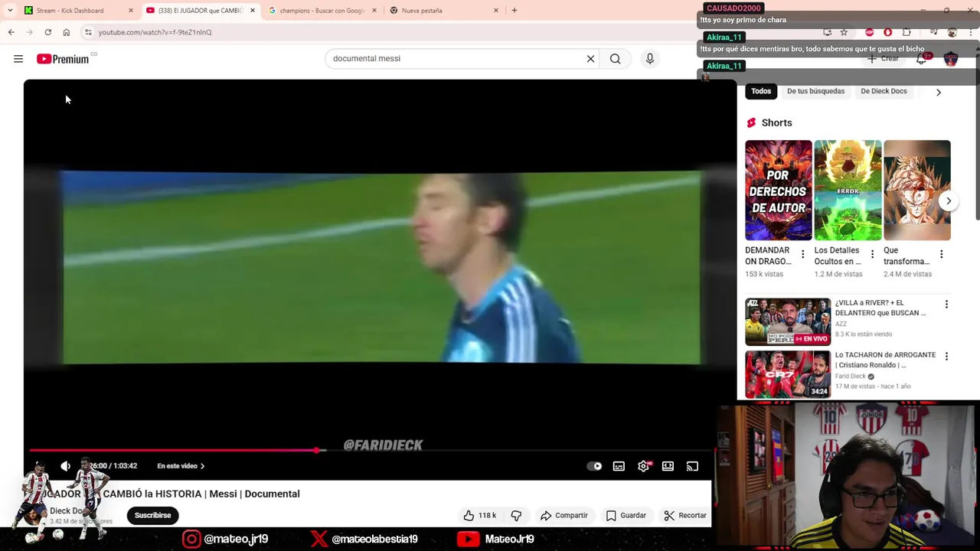The image size is (980, 551).
Task: Open options for the 'Los Detalles Ocultos' short
Action: 872,254
